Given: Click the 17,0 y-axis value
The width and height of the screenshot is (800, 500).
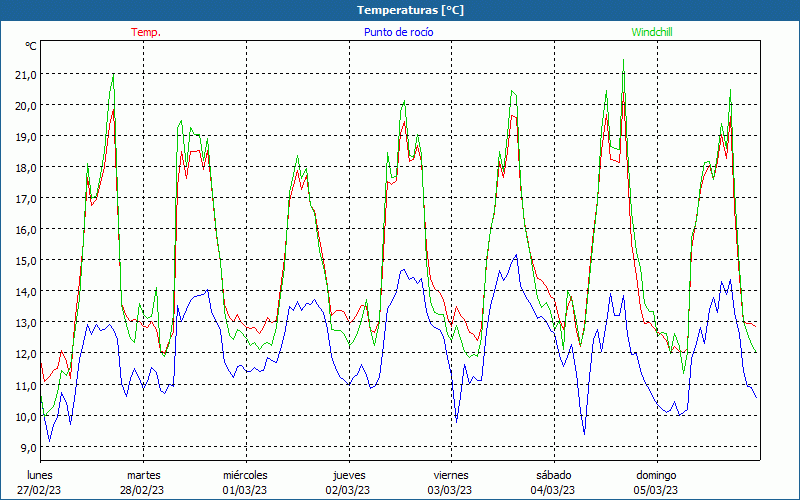Looking at the screenshot, I should tap(26, 199).
